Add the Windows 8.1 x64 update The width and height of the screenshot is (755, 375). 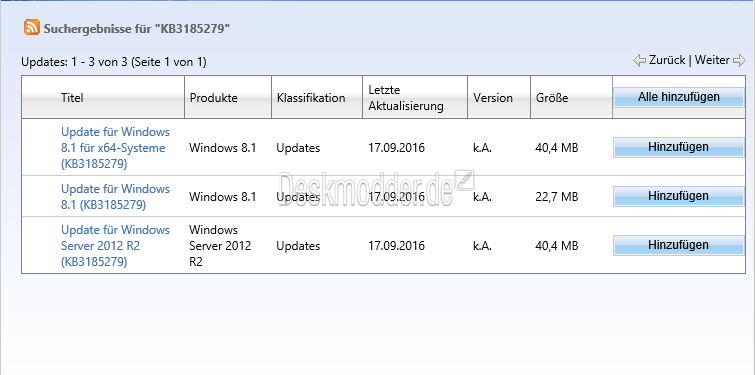[678, 147]
